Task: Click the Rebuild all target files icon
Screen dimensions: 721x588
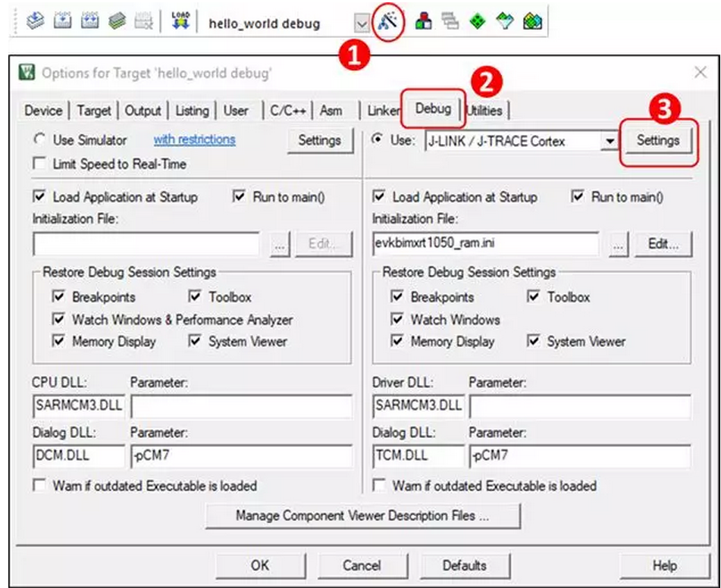Action: (89, 20)
